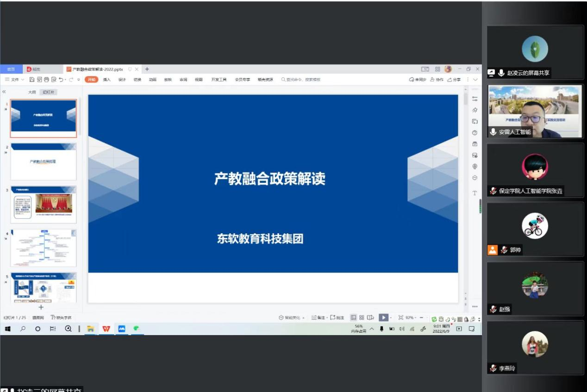The image size is (587, 392).
Task: Click the app grid icon in title bar
Action: coord(437,69)
